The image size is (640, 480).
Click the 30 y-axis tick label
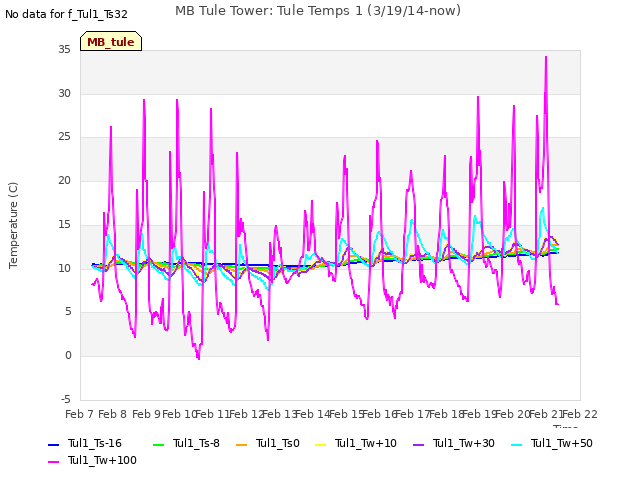tap(64, 93)
